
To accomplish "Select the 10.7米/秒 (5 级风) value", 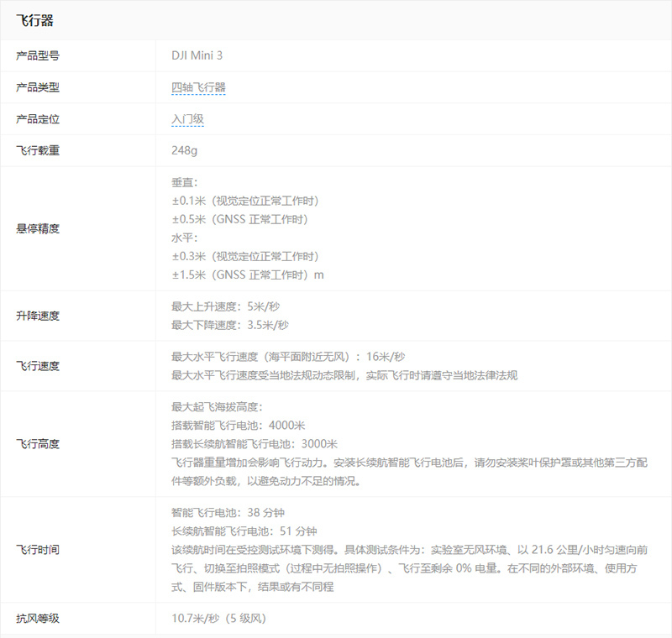I will click(x=219, y=619).
